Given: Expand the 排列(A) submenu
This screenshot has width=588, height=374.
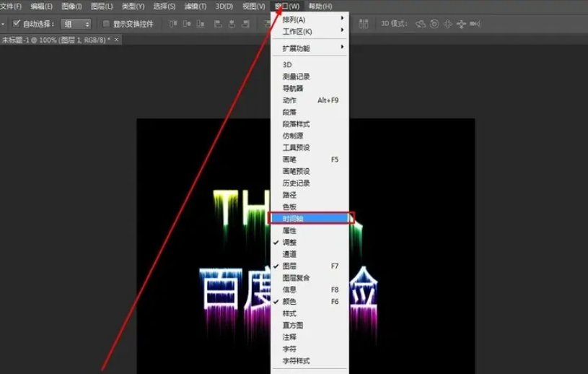Looking at the screenshot, I should point(310,19).
